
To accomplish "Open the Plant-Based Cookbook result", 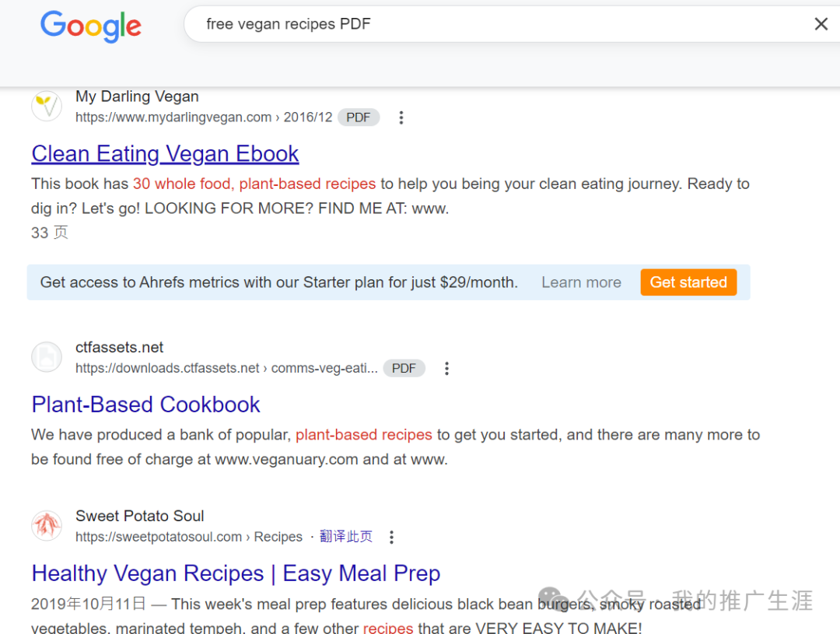I will coord(145,405).
